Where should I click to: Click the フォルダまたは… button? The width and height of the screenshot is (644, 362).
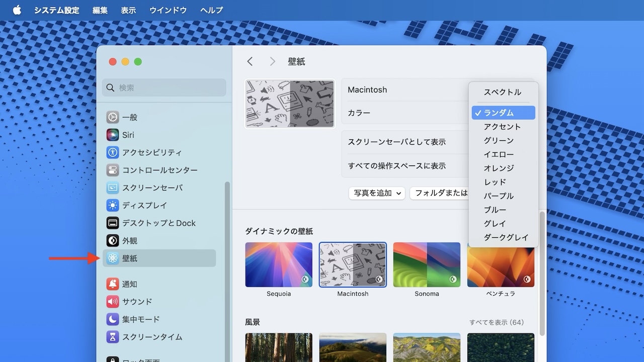[x=439, y=193]
